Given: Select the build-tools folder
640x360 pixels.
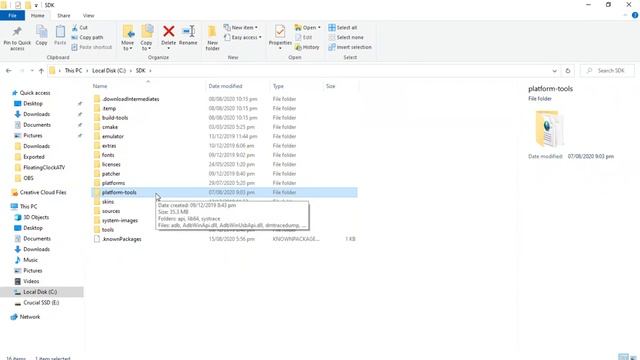Looking at the screenshot, I should pyautogui.click(x=115, y=118).
